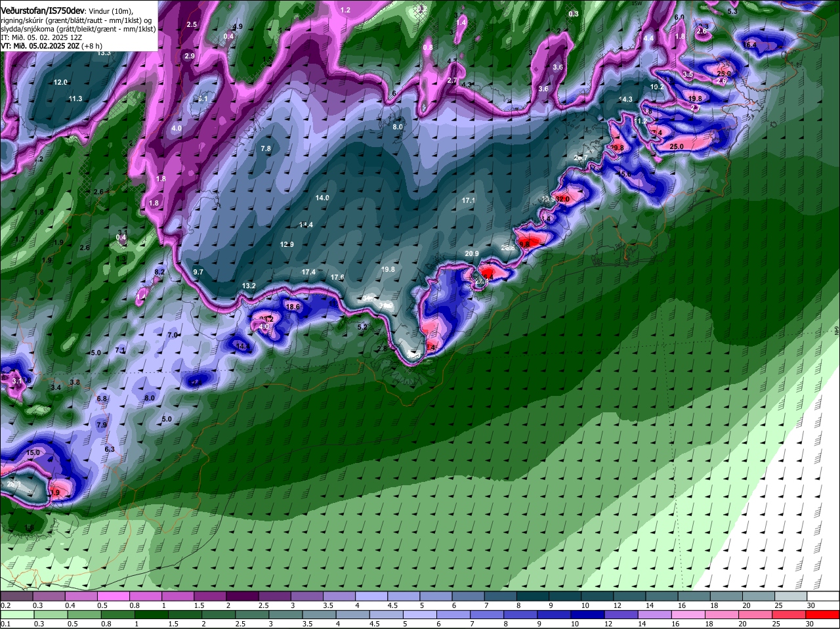Screen dimensions: 840x629
Task: Click the '18.6' value on the map
Action: (x=293, y=307)
